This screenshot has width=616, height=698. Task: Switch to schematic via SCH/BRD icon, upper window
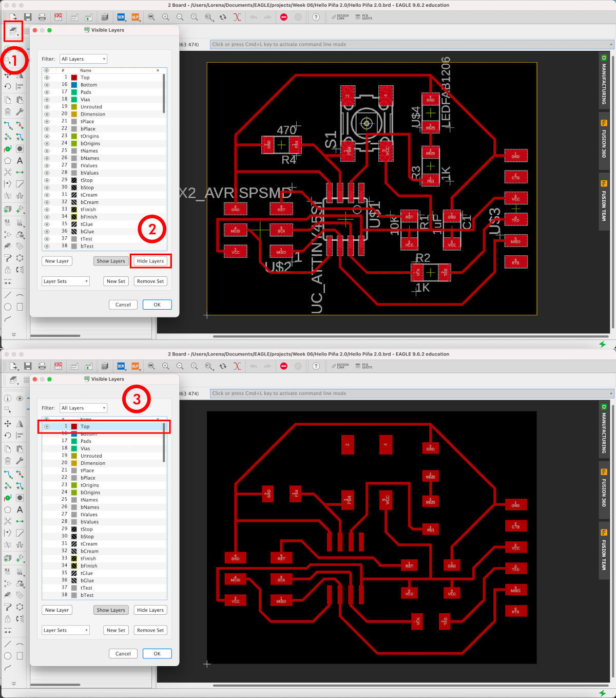tap(58, 17)
